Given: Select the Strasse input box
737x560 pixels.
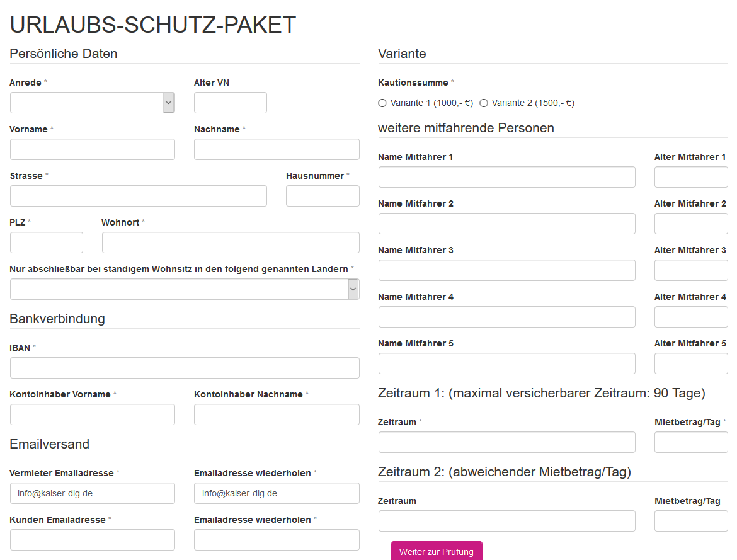Looking at the screenshot, I should [x=139, y=196].
